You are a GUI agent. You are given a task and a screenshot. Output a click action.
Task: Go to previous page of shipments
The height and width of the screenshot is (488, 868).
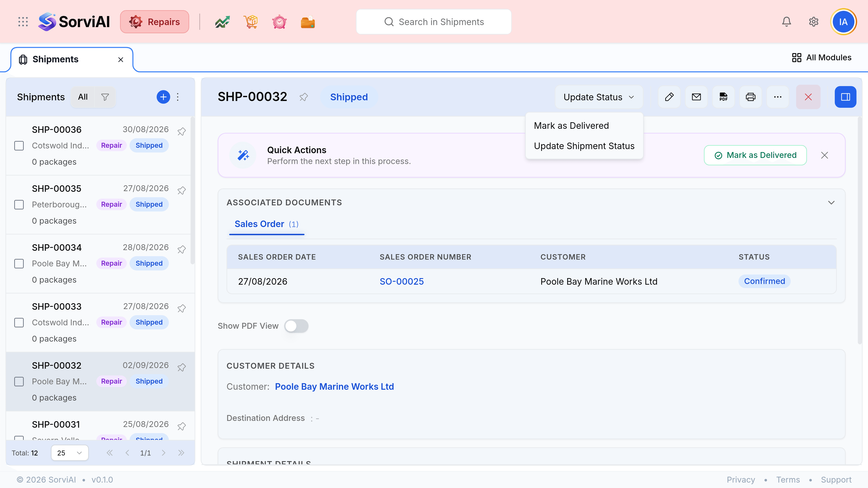pos(127,453)
